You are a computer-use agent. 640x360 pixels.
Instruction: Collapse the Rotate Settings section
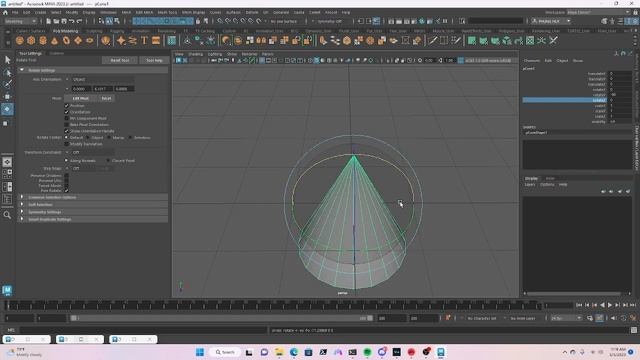click(x=22, y=70)
